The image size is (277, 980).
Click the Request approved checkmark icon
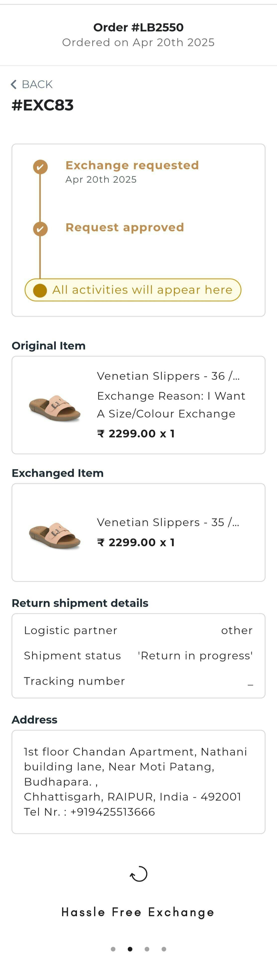pos(40,229)
